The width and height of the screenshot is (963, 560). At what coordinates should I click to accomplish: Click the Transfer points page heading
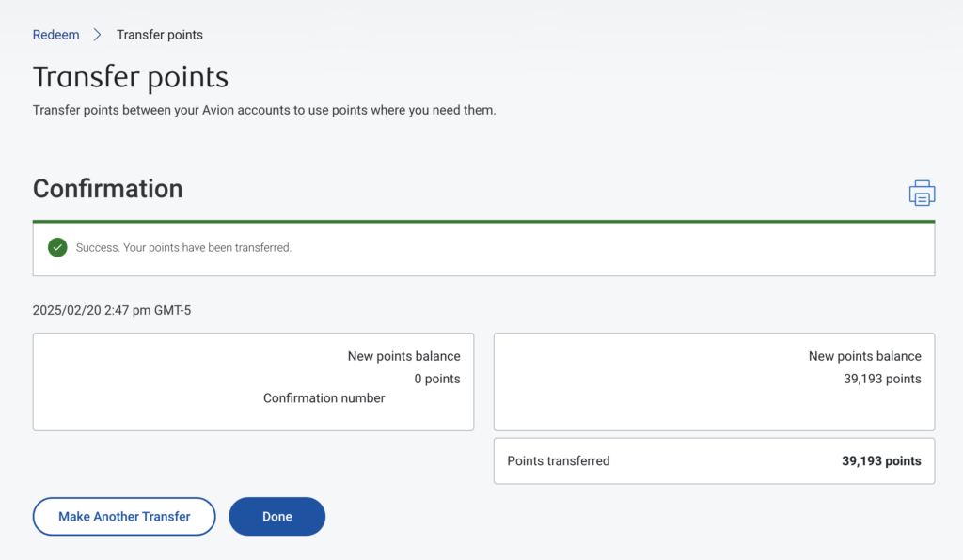(131, 77)
